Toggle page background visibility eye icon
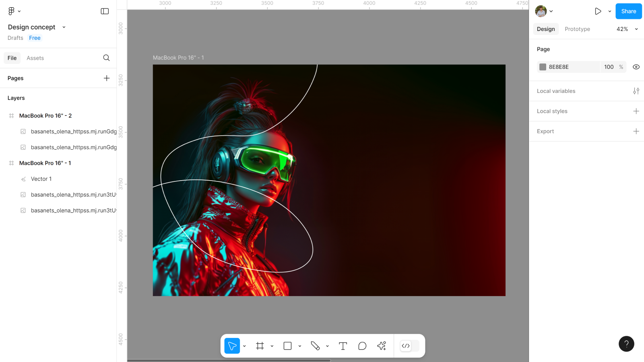Screen dimensions: 644x362 tap(636, 67)
